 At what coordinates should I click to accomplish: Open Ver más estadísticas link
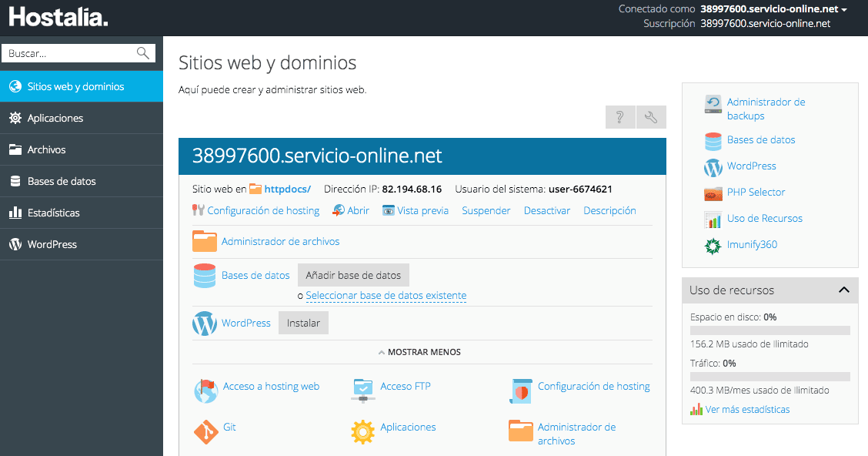[746, 410]
